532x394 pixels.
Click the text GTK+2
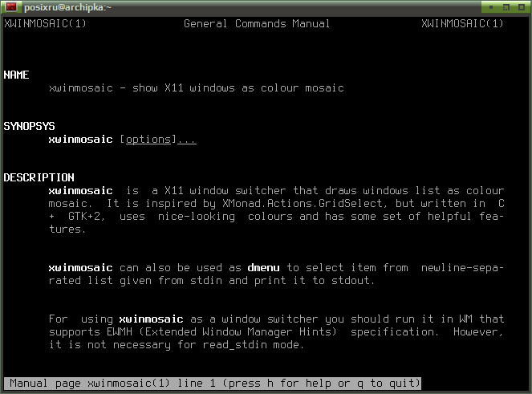[86, 216]
